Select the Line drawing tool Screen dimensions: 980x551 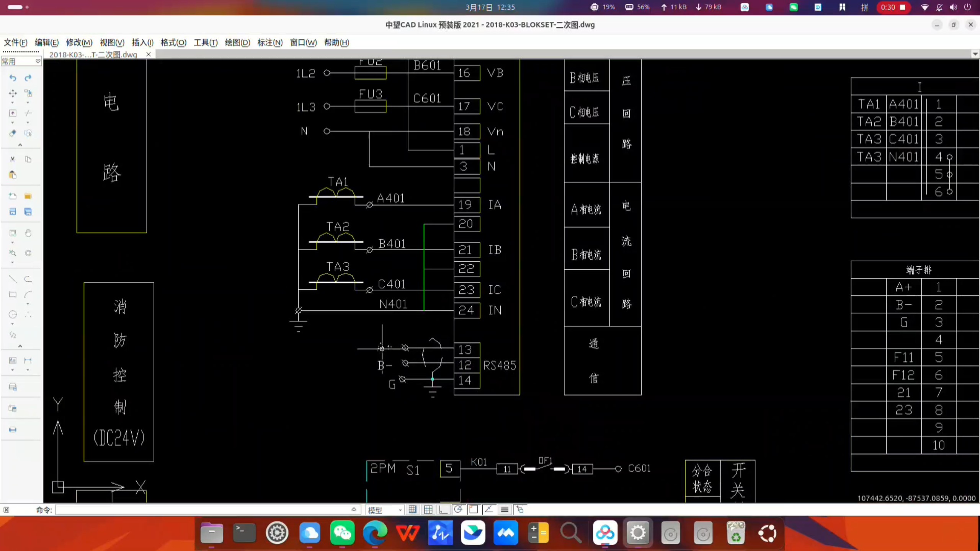point(13,279)
